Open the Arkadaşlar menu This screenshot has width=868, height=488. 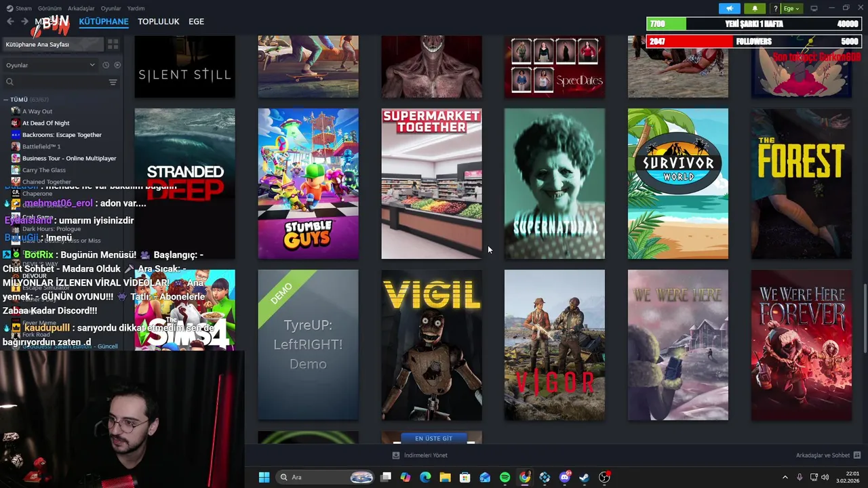[x=81, y=8]
